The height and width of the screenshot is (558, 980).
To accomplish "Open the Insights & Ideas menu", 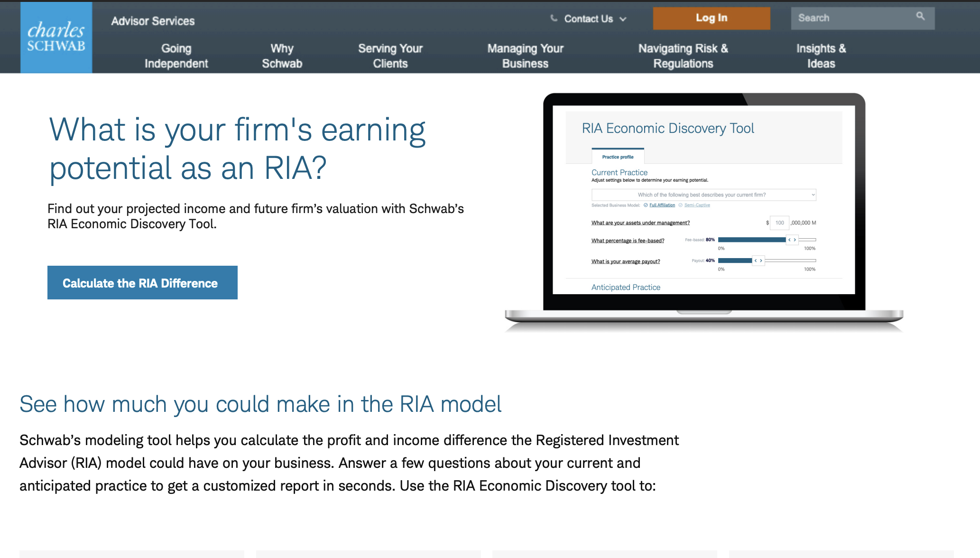I will point(821,56).
